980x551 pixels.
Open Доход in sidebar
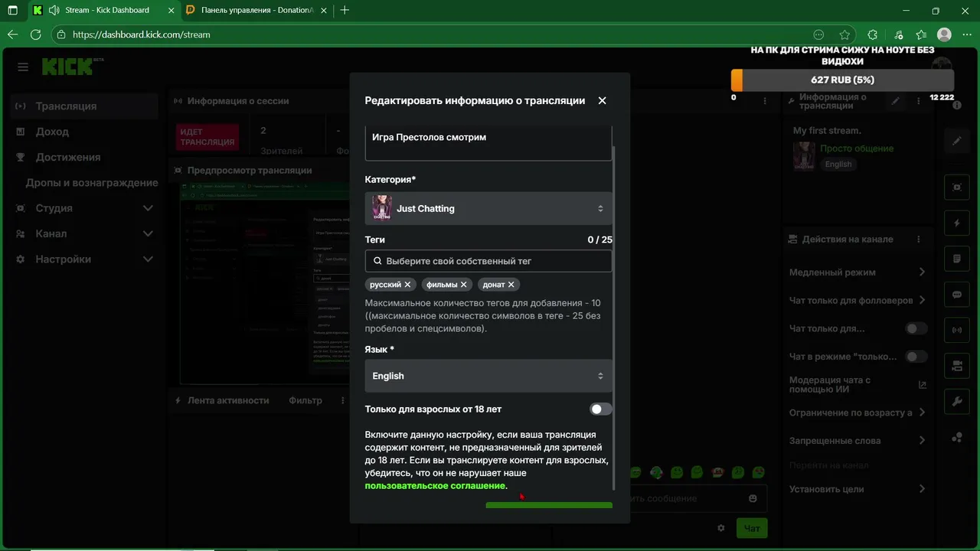pyautogui.click(x=84, y=132)
